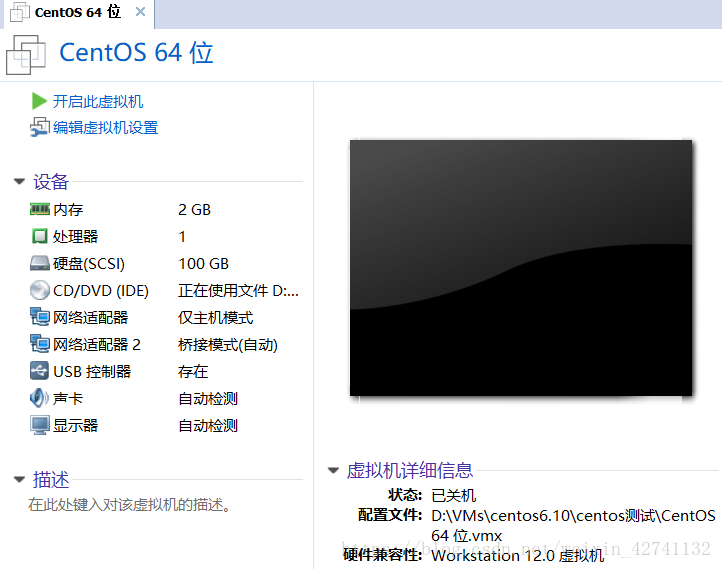The image size is (722, 569).
Task: Select the 处理器 device label
Action: coord(75,236)
